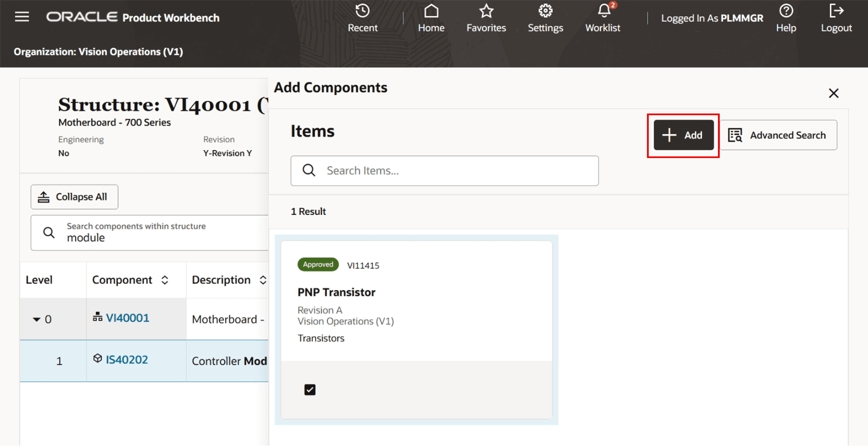Select the Worklist menu item

pyautogui.click(x=603, y=27)
